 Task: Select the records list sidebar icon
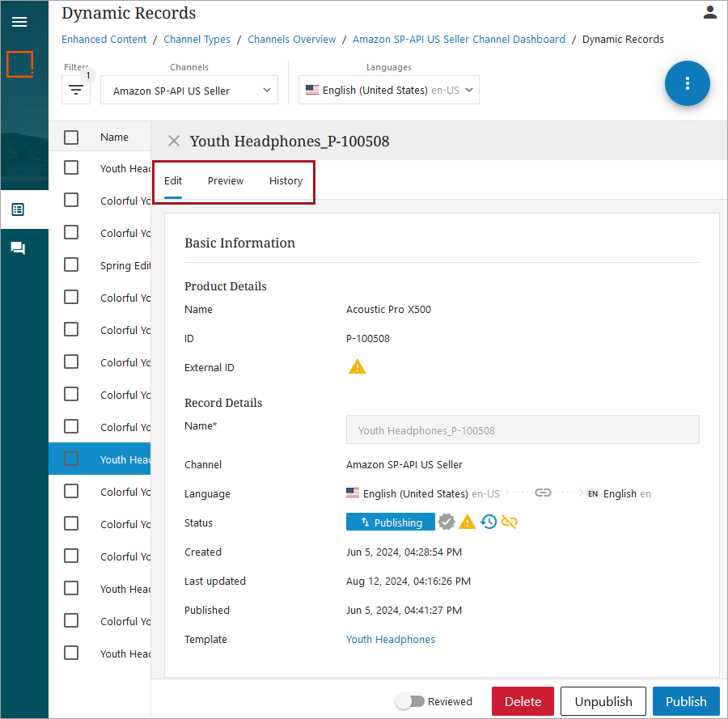click(x=18, y=209)
